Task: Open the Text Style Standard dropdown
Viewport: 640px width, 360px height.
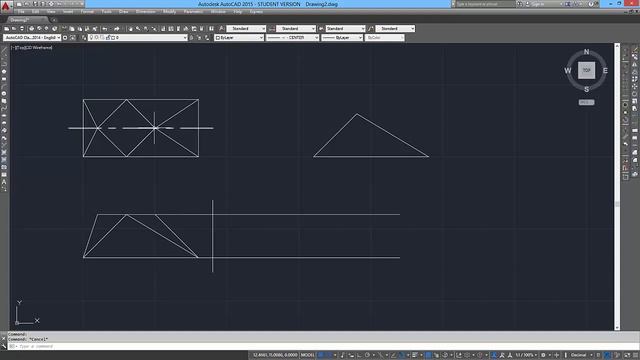Action: [246, 29]
